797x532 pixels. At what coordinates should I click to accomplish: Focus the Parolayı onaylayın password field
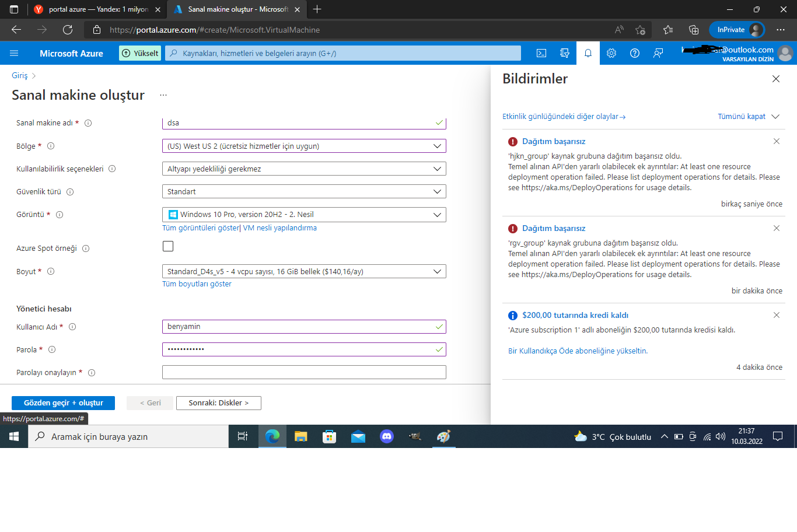pos(304,372)
